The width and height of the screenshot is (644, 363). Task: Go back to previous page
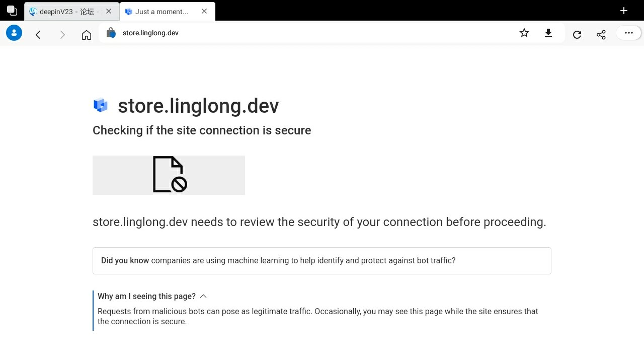pos(38,34)
